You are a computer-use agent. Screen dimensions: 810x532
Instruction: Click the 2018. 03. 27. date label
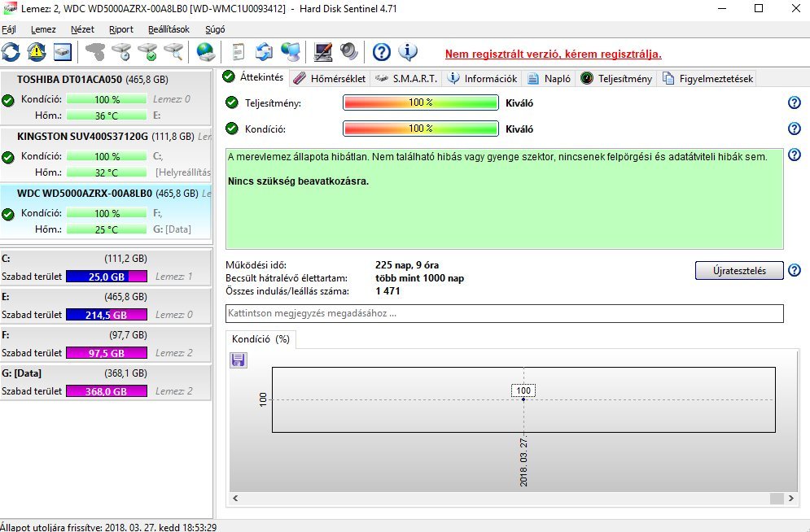pyautogui.click(x=523, y=462)
